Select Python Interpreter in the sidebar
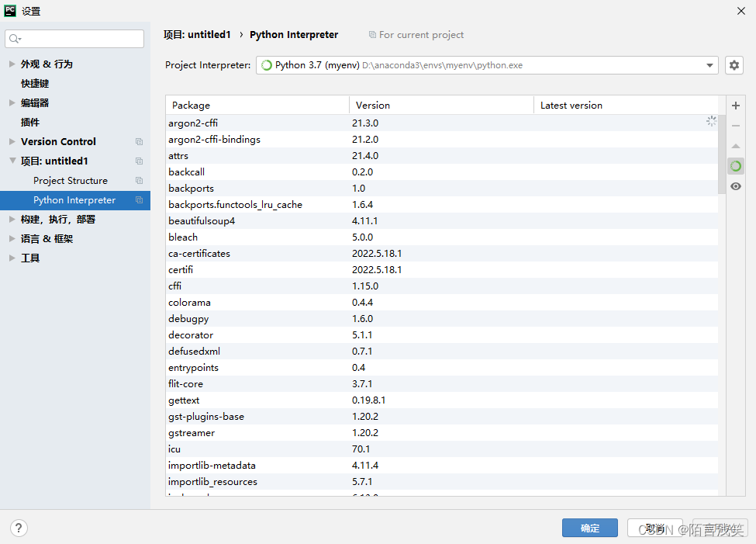 74,200
